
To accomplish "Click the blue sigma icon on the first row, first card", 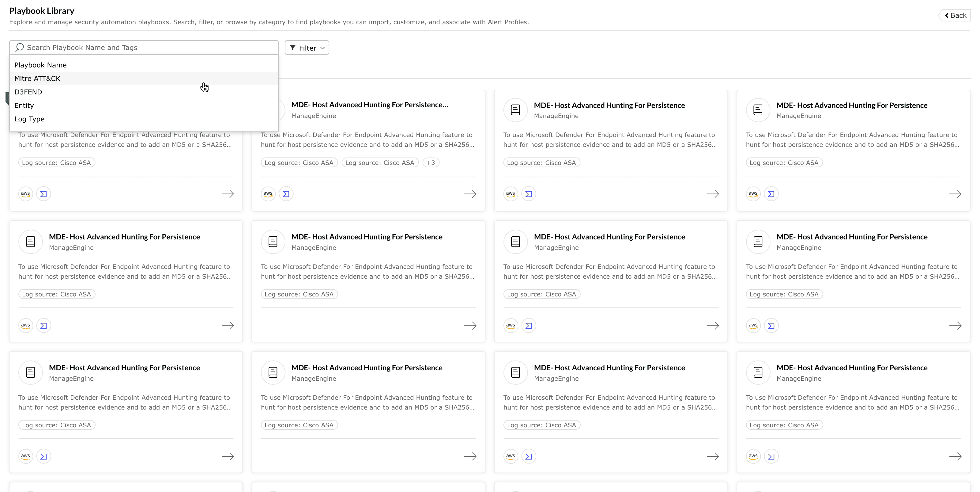I will click(x=44, y=194).
